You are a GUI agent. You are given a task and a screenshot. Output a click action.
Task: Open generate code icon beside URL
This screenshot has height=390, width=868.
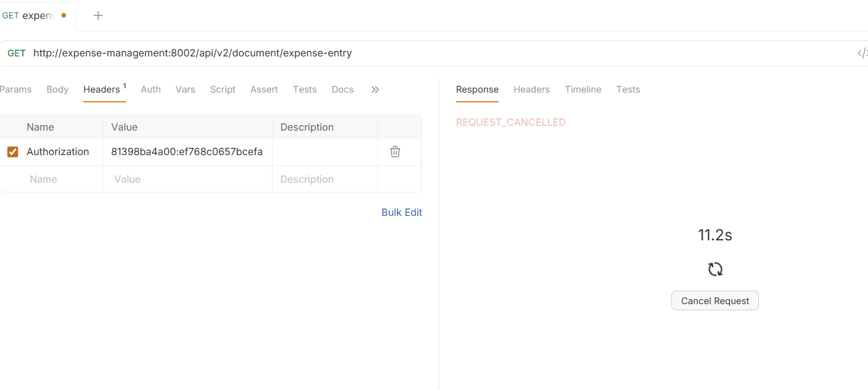pos(862,53)
